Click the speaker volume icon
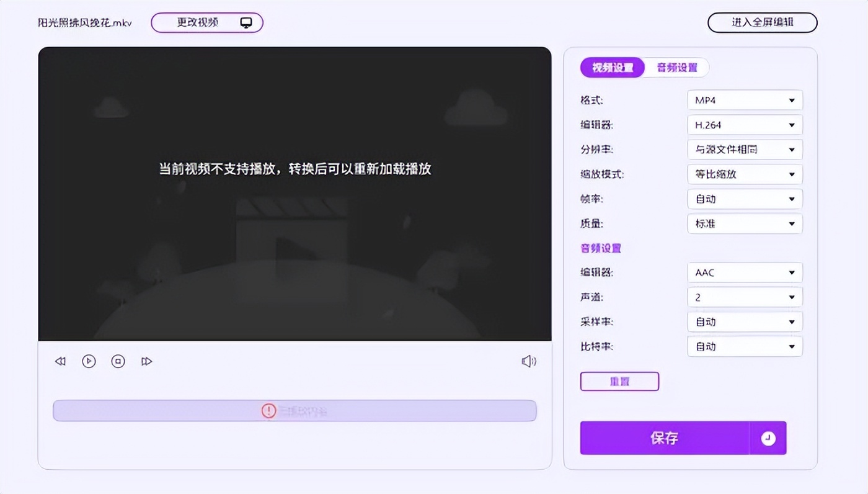This screenshot has height=494, width=868. point(528,361)
